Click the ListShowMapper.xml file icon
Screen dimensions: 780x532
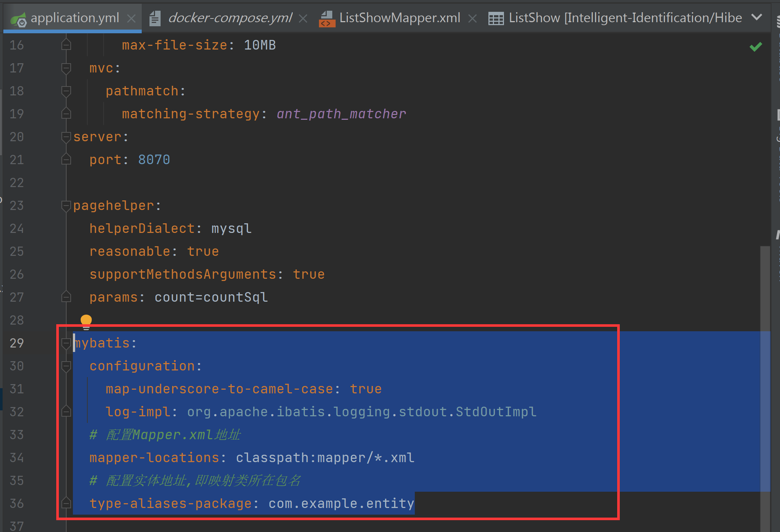pyautogui.click(x=327, y=18)
